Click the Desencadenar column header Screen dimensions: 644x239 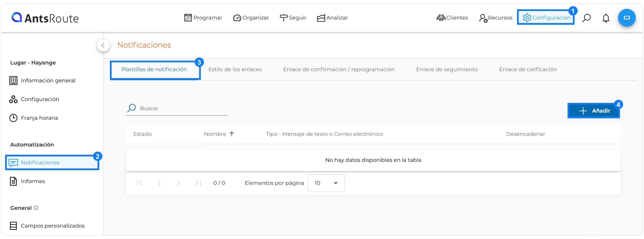(526, 134)
